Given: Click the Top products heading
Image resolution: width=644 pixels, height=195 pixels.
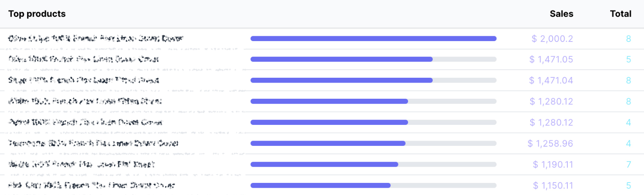Looking at the screenshot, I should point(37,14).
